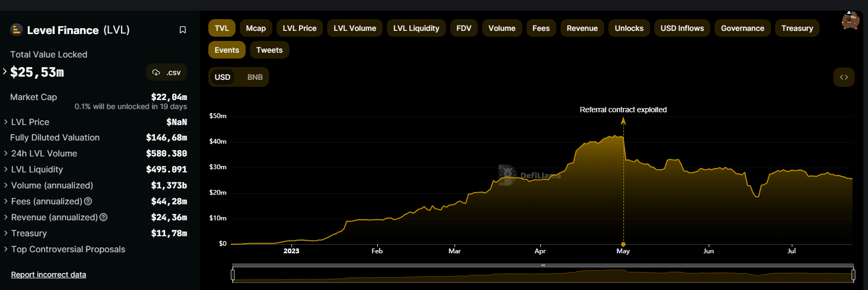Expand Total Value Locked breakdown
The width and height of the screenshot is (868, 290).
pyautogui.click(x=5, y=71)
